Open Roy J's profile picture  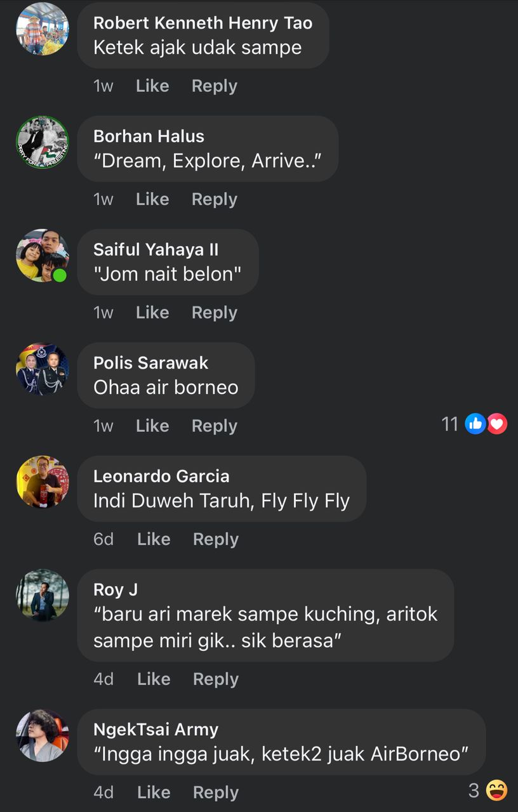43,596
